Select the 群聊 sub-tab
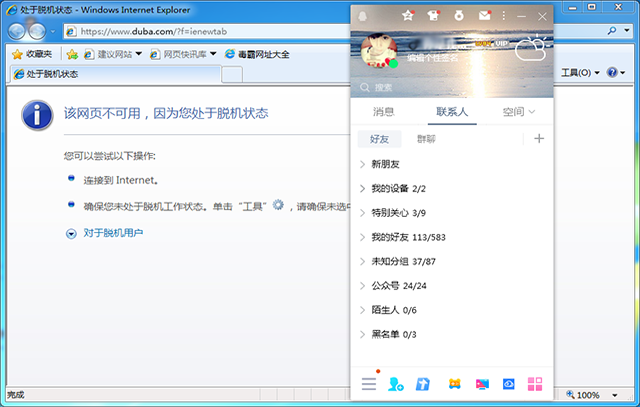The width and height of the screenshot is (640, 407). click(x=426, y=139)
